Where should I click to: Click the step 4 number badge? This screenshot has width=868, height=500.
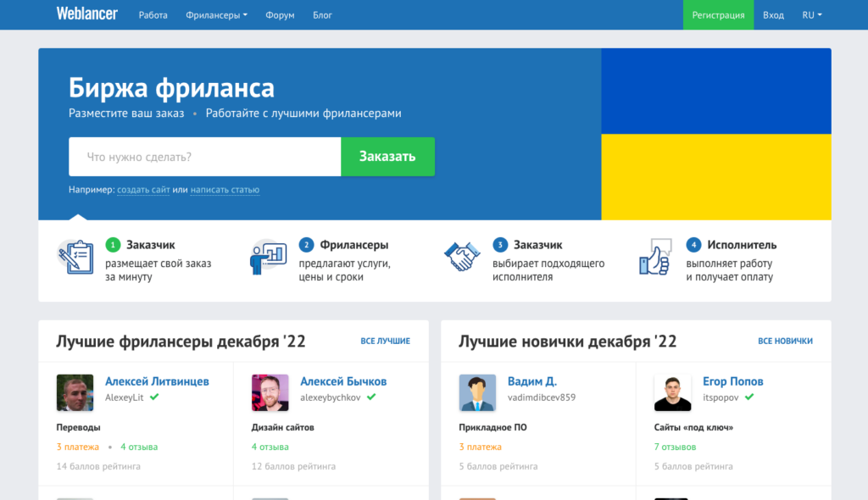click(x=693, y=245)
